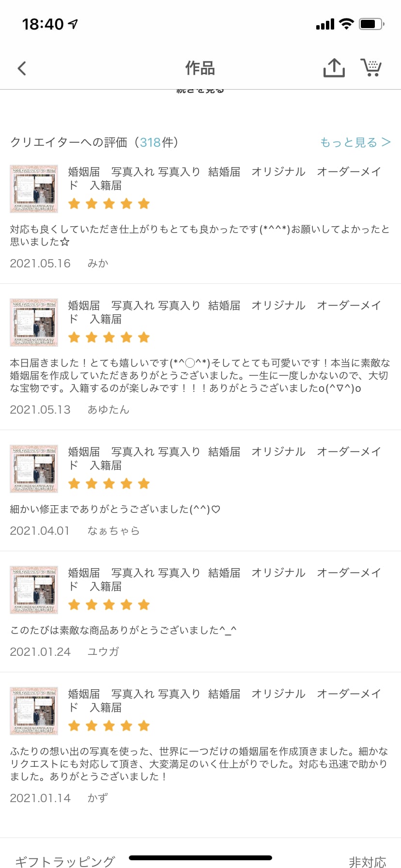401x868 pixels.
Task: Open ユウガ's review product thumbnail
Action: (34, 590)
